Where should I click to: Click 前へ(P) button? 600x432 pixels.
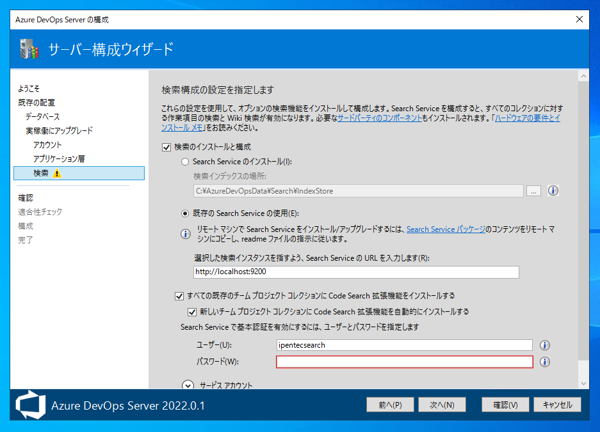[390, 405]
